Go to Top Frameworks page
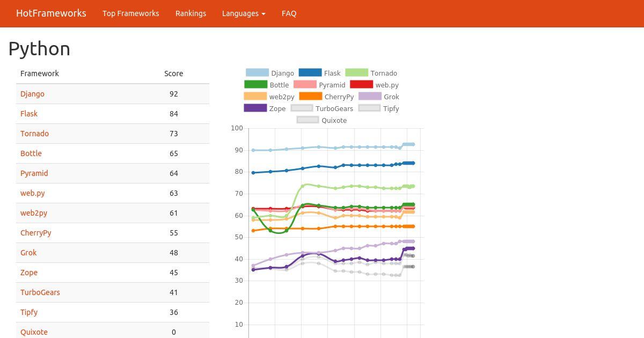644x338 pixels. point(131,13)
